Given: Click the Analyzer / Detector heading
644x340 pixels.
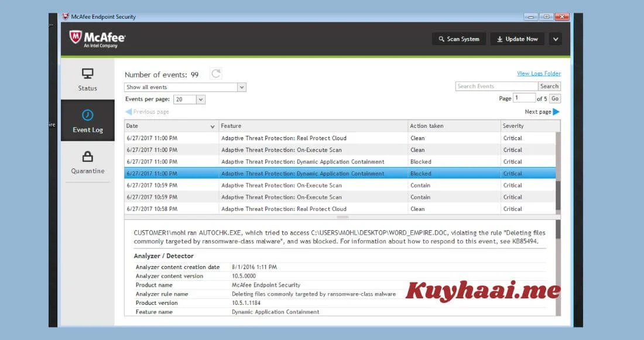Looking at the screenshot, I should pos(163,256).
